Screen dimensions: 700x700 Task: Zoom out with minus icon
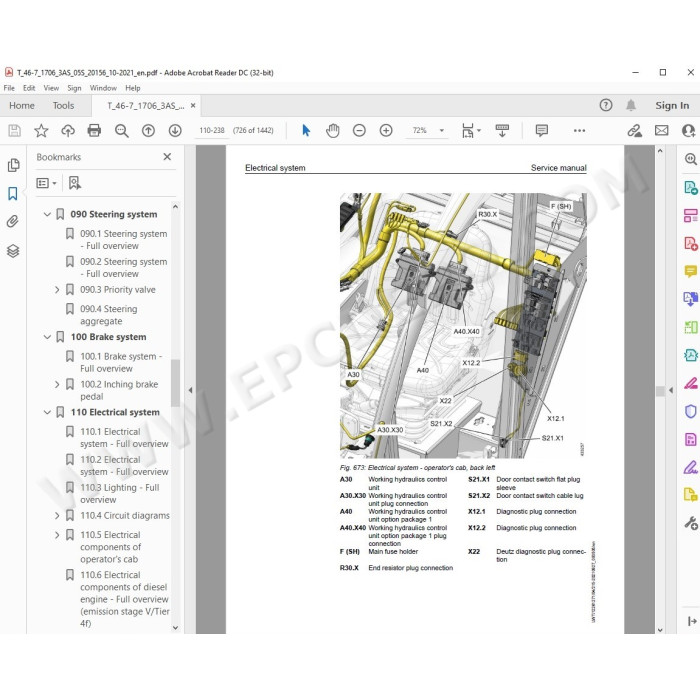[x=359, y=130]
